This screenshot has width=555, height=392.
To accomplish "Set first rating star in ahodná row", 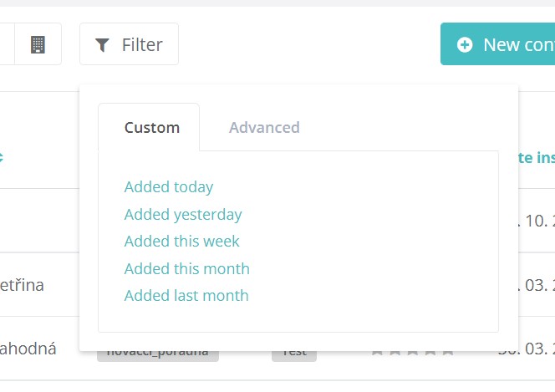I will tap(377, 352).
